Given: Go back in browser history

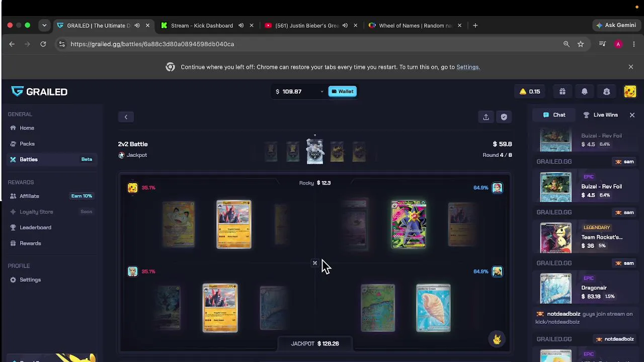Looking at the screenshot, I should pos(12,44).
